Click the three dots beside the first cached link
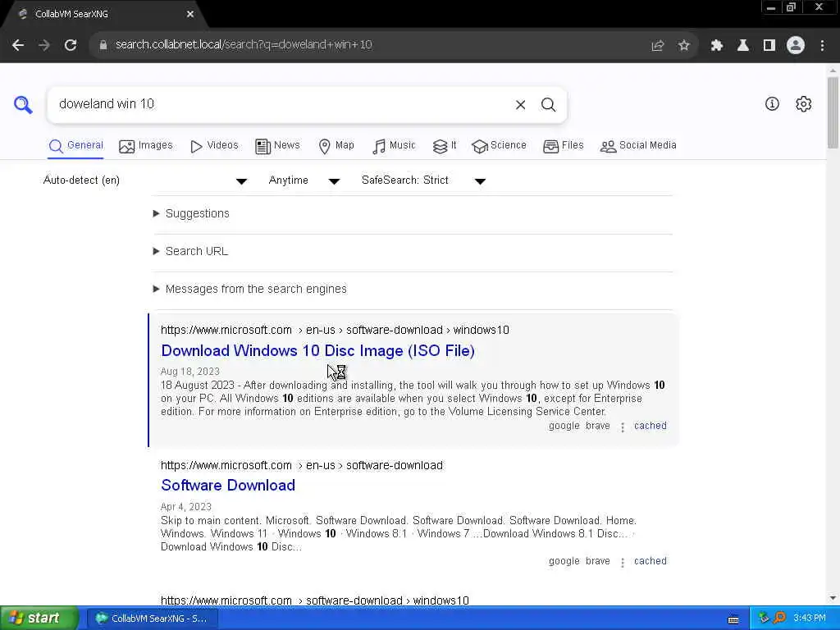 (x=622, y=427)
